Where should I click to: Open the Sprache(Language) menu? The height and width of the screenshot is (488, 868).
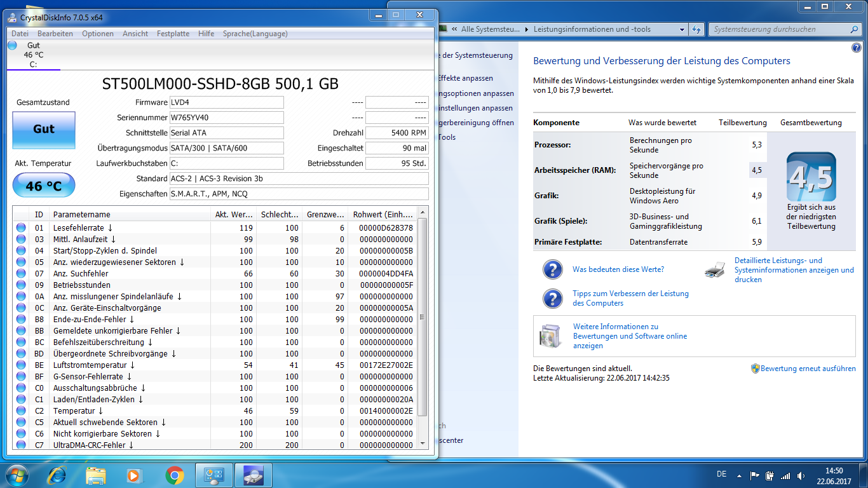tap(255, 34)
